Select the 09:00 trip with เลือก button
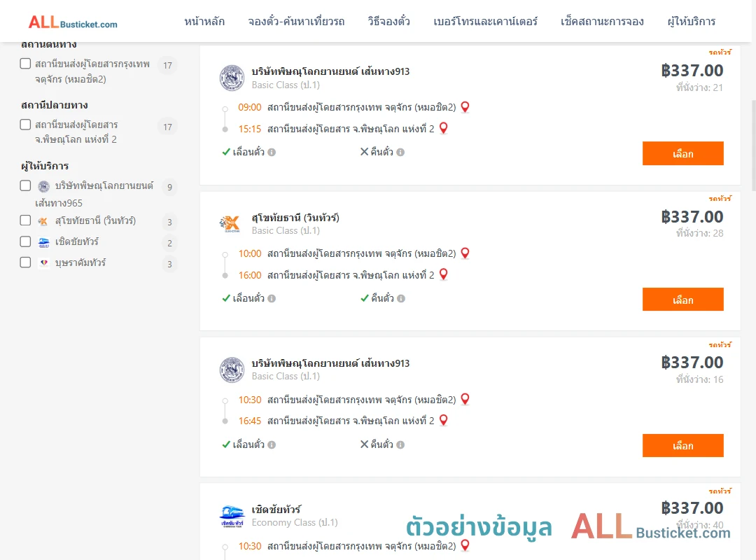The height and width of the screenshot is (560, 756). 682,153
